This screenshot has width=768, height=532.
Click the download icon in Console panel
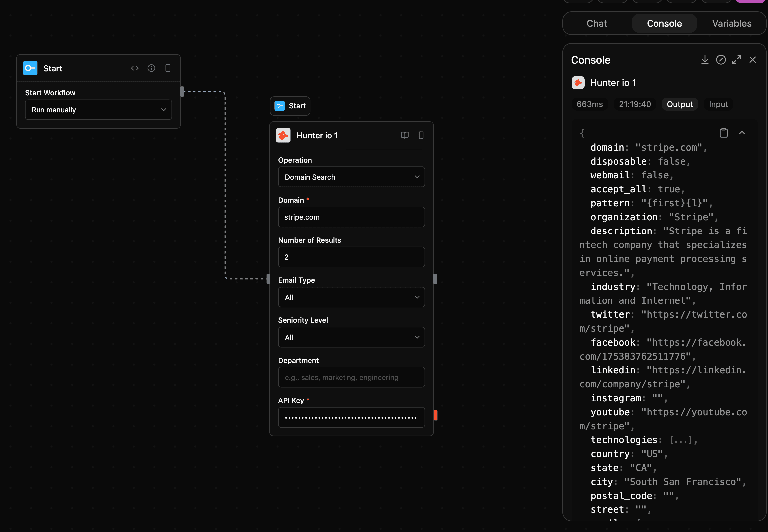point(705,60)
